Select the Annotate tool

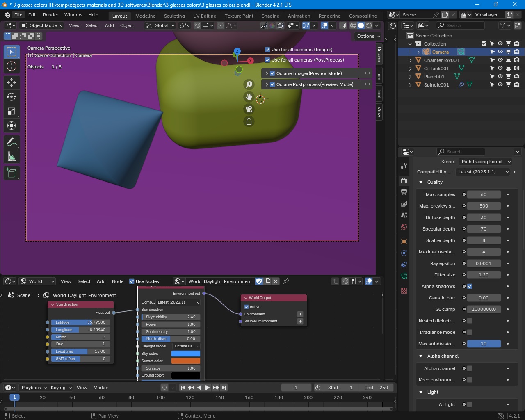coord(11,142)
